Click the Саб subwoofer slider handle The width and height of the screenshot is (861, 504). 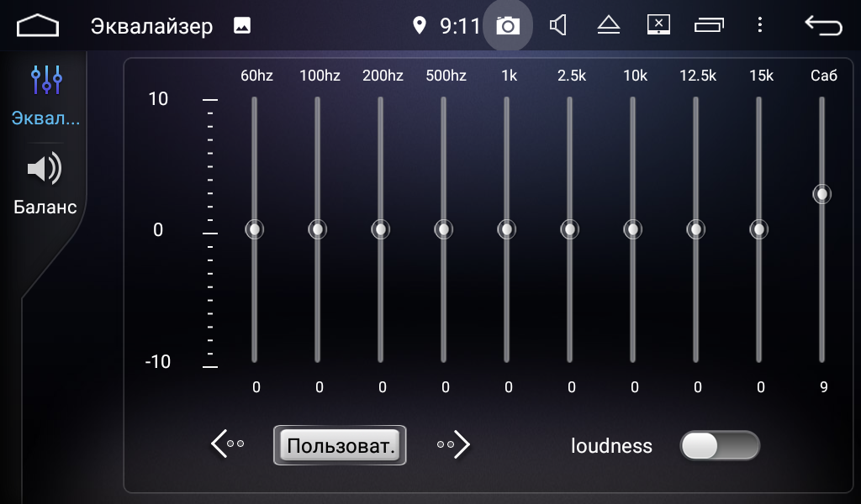[822, 194]
